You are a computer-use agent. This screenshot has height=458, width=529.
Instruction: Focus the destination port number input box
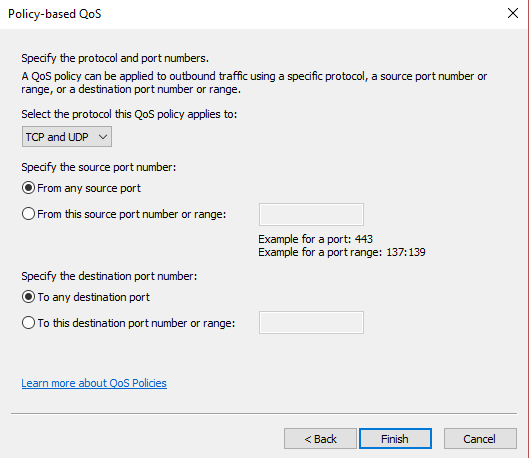[x=311, y=322]
